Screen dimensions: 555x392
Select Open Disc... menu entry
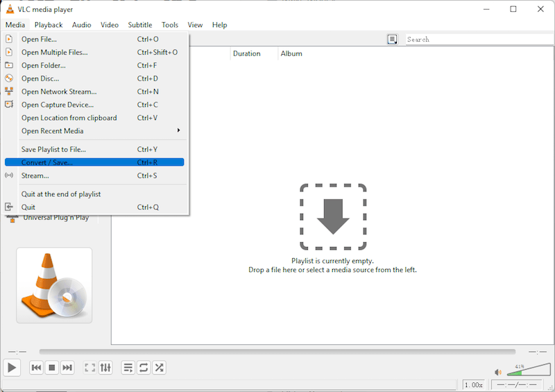pos(94,78)
